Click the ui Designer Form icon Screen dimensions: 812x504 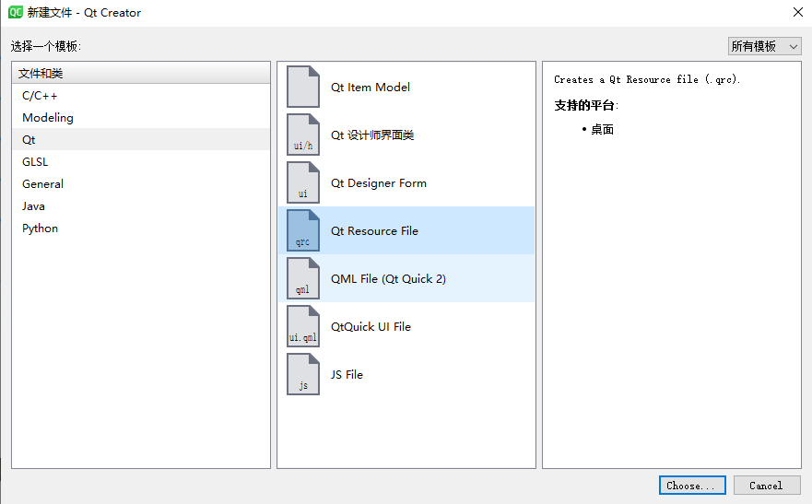[303, 182]
